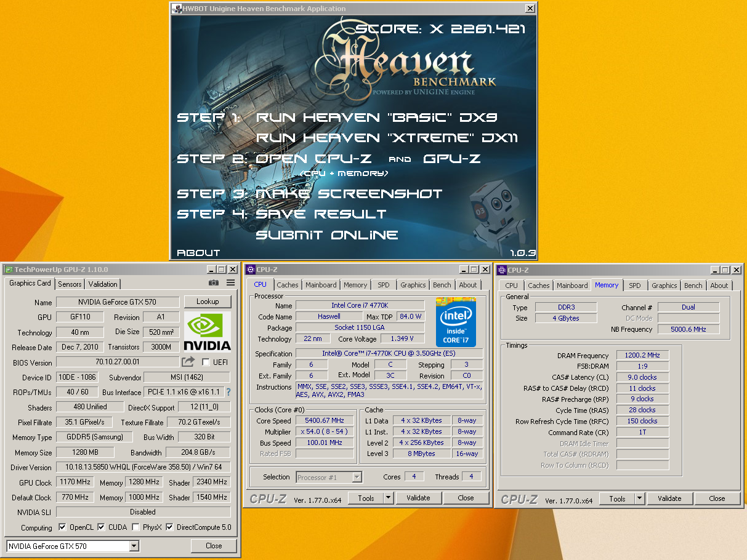This screenshot has width=747, height=560.
Task: Toggle the UEFI checkbox
Action: pos(206,362)
